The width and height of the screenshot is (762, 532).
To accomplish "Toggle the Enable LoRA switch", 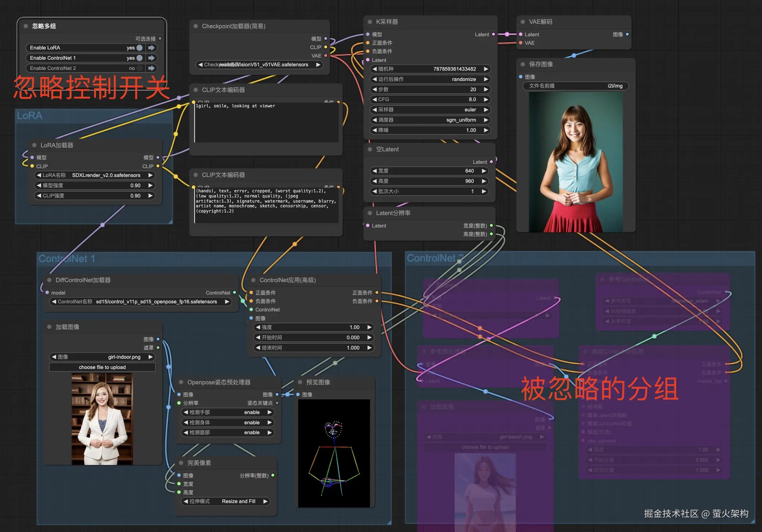I will [139, 48].
